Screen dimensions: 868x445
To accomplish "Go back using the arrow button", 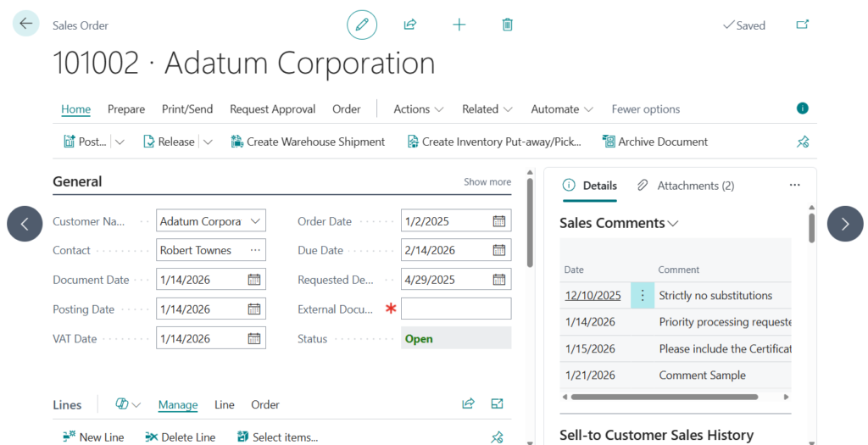I will (26, 24).
